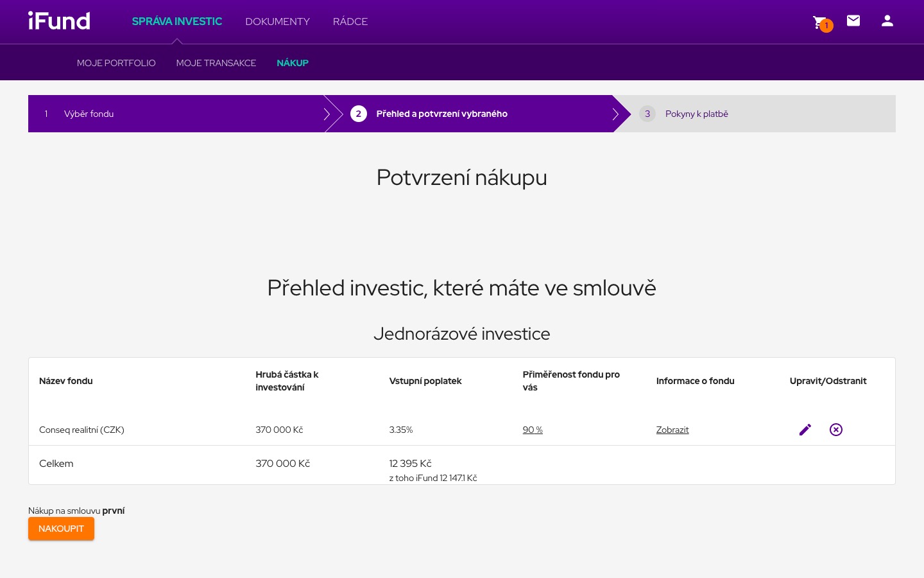Open the RÁDCE menu

click(x=350, y=21)
